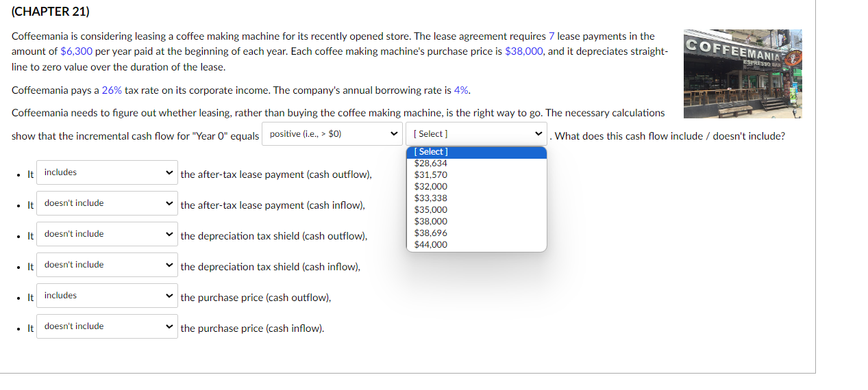The image size is (868, 390).
Task: Open dropdown for depreciation tax shield (cash outflow)
Action: [107, 234]
